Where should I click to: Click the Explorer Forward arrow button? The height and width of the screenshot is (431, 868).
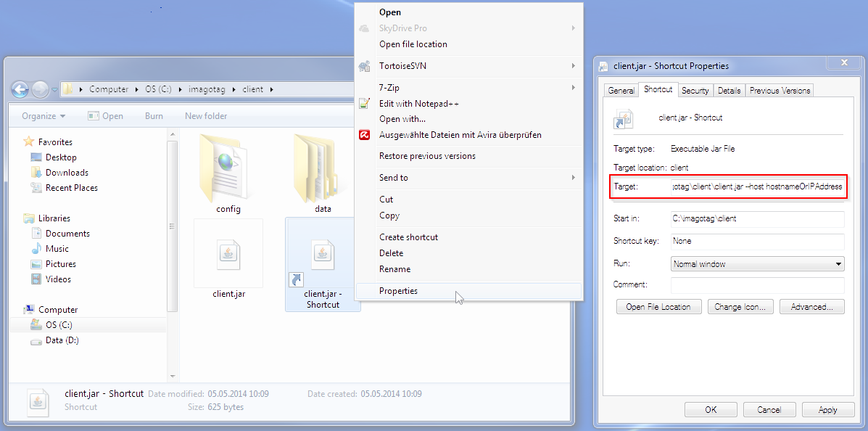click(x=41, y=89)
